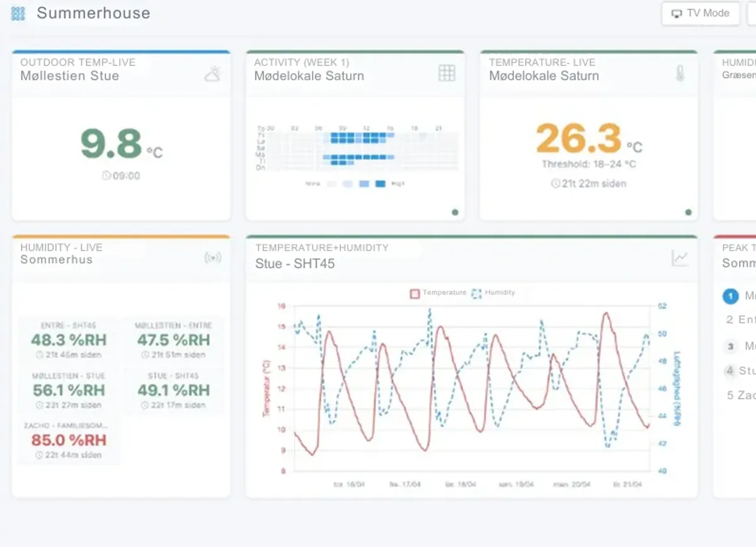756x547 pixels.
Task: Click the 22t 44m siden timestamp under Zacho
Action: [69, 454]
